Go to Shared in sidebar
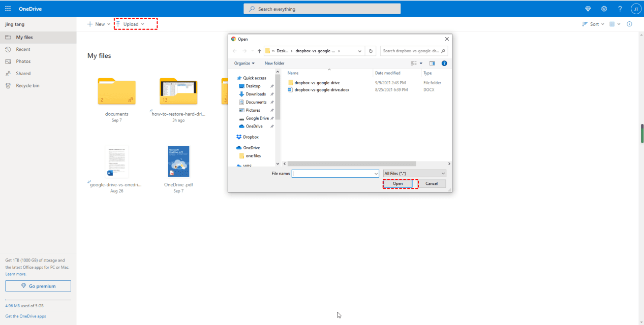Screen dimensions: 644x325 (x=38, y=74)
